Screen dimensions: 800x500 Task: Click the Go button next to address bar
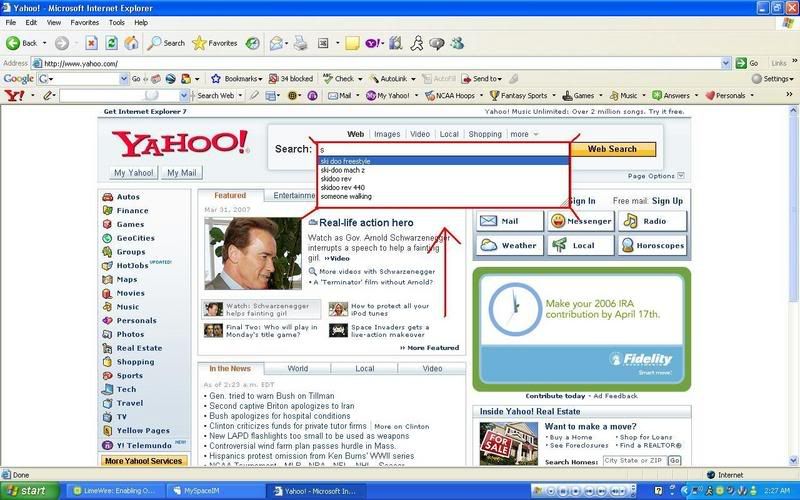747,63
